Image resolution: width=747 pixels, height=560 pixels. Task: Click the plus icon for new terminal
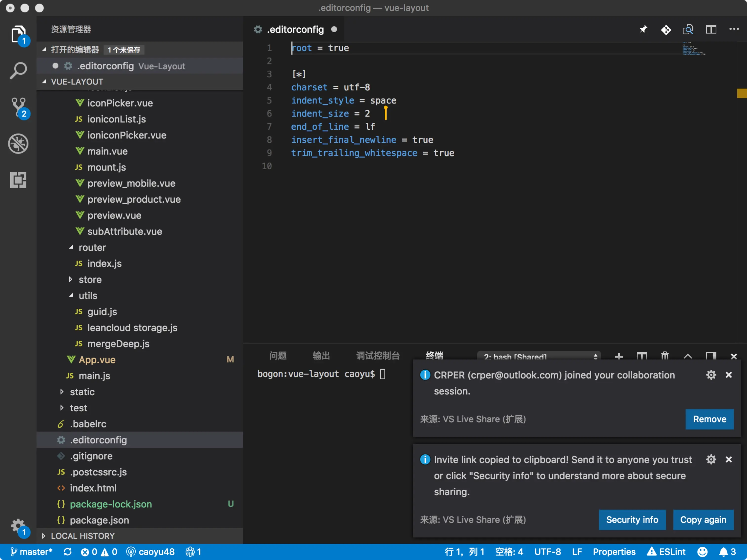pos(619,356)
